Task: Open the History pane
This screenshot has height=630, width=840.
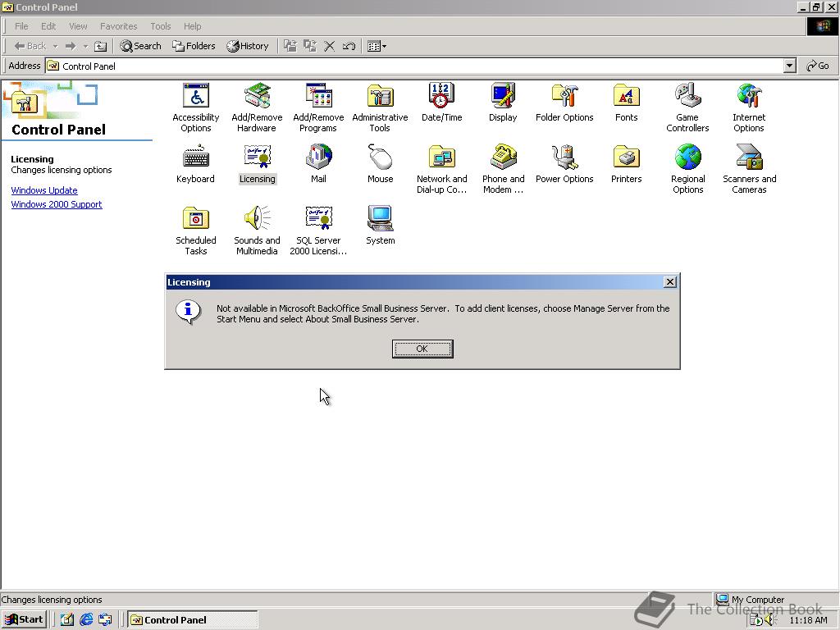Action: (248, 46)
